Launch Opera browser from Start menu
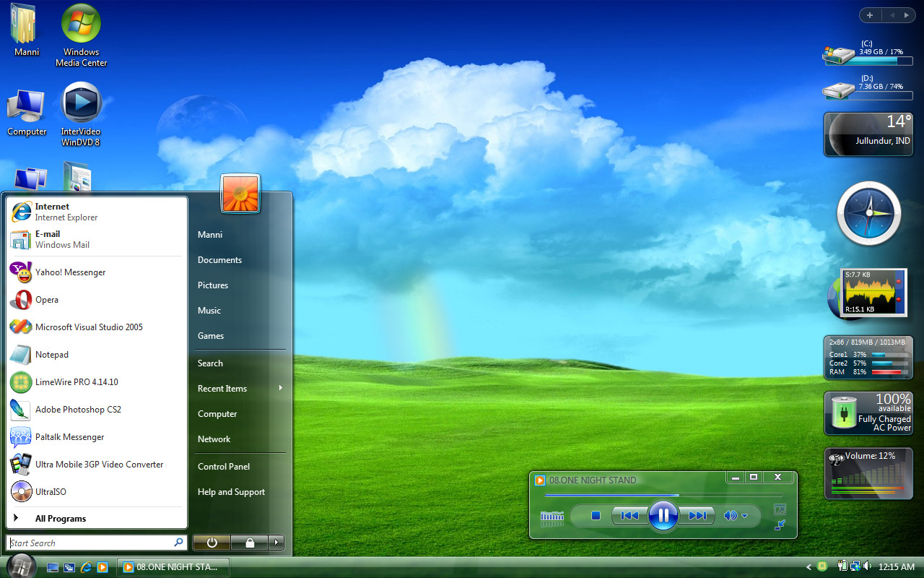924x578 pixels. (x=97, y=300)
